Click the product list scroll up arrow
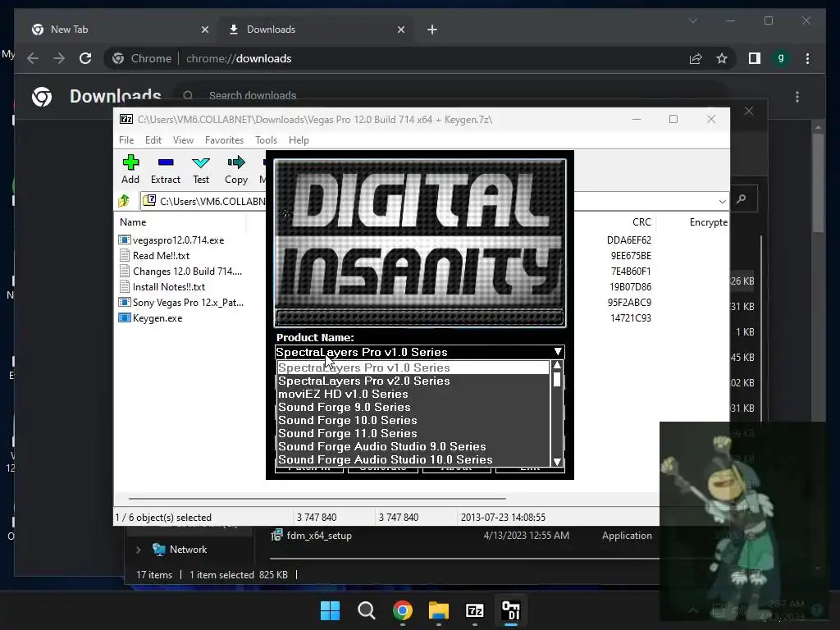 pyautogui.click(x=557, y=365)
